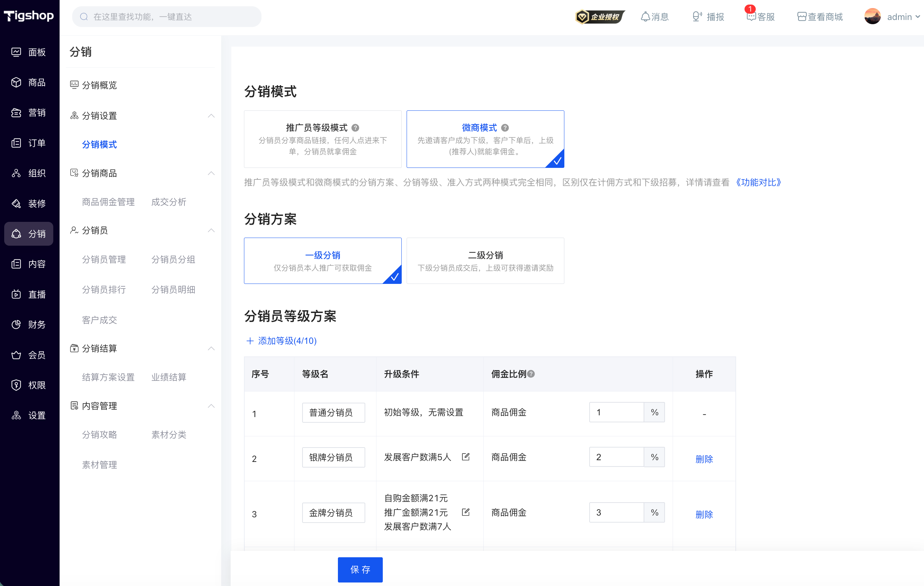The image size is (924, 586).
Task: Open the 装修 decoration sidebar item
Action: [29, 203]
